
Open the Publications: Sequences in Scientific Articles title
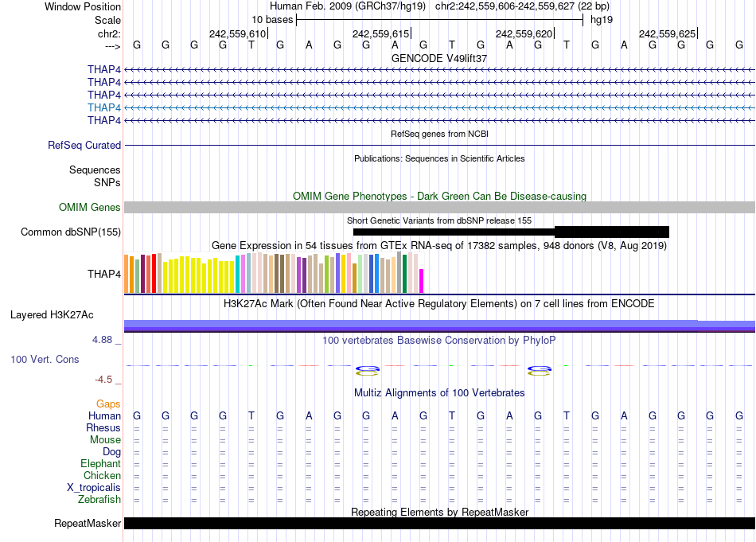point(439,159)
